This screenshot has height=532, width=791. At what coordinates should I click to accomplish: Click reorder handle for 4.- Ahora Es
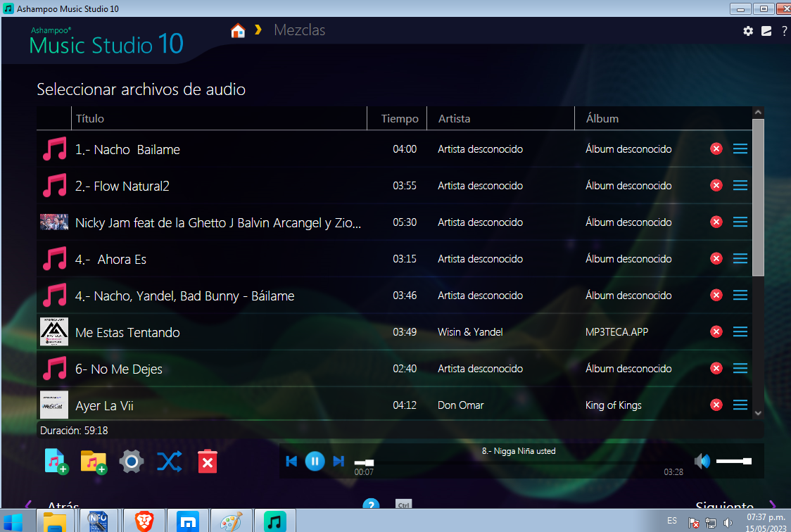tap(740, 259)
